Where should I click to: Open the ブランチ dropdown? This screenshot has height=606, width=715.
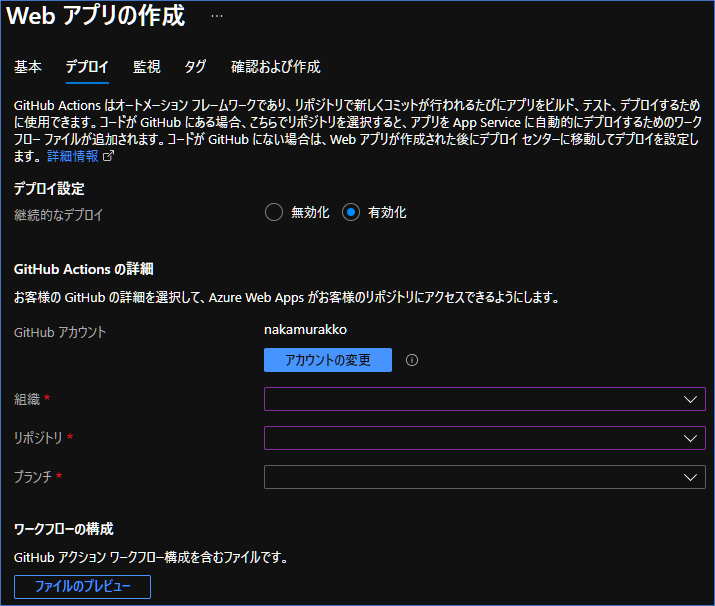tap(485, 477)
